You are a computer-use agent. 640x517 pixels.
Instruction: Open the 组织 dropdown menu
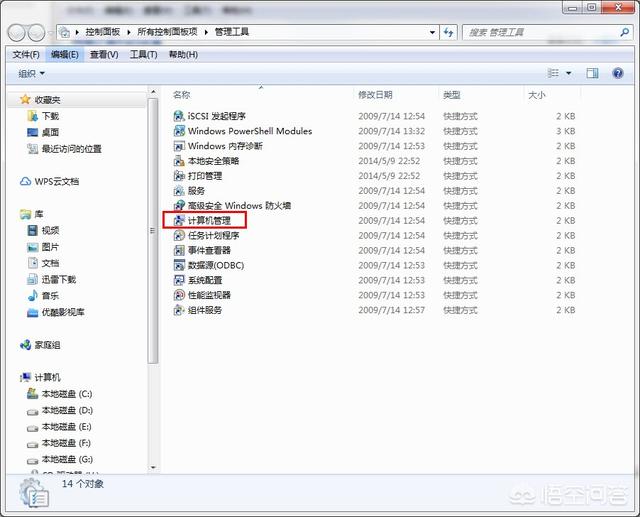coord(31,74)
